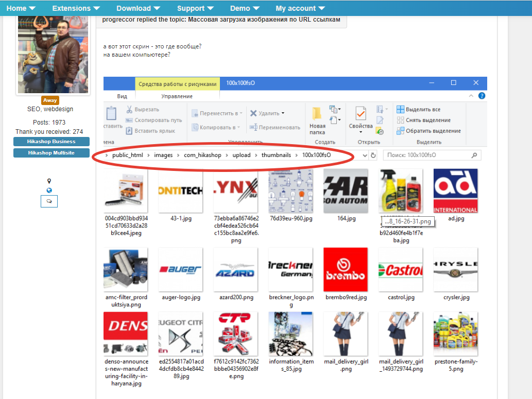The image size is (532, 399).
Task: Click com_hikashop in the address path
Action: 202,155
